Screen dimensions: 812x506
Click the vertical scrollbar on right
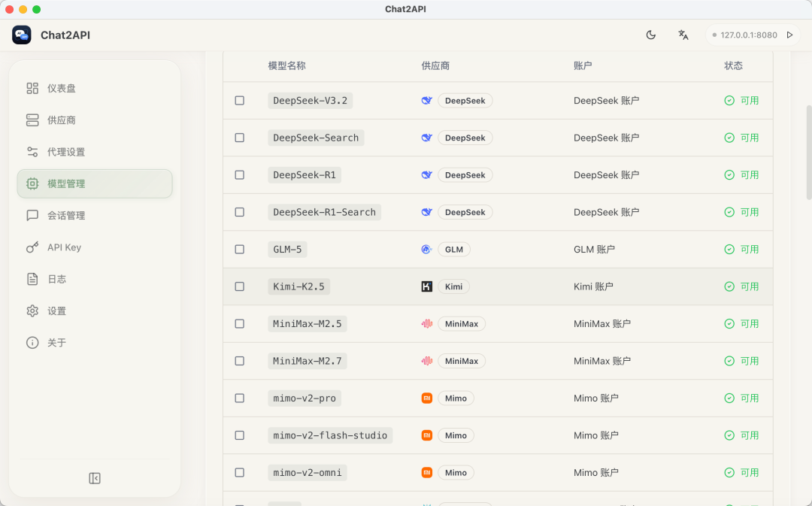coord(809,153)
